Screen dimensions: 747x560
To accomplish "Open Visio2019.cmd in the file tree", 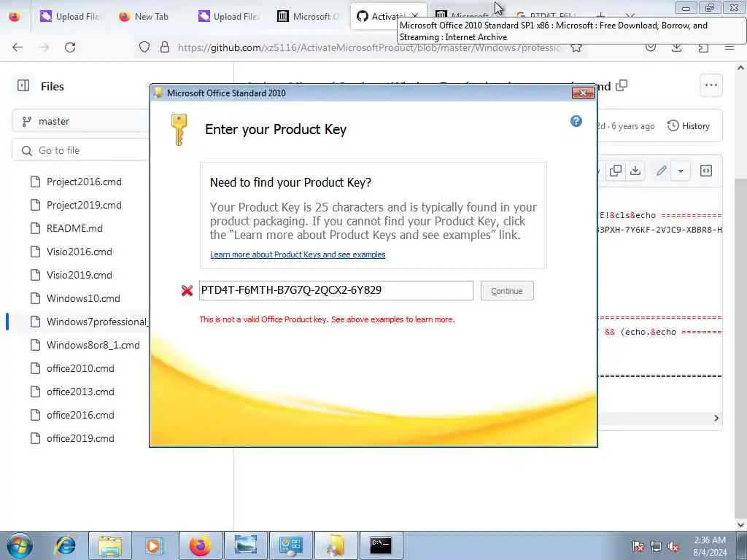I will (79, 275).
